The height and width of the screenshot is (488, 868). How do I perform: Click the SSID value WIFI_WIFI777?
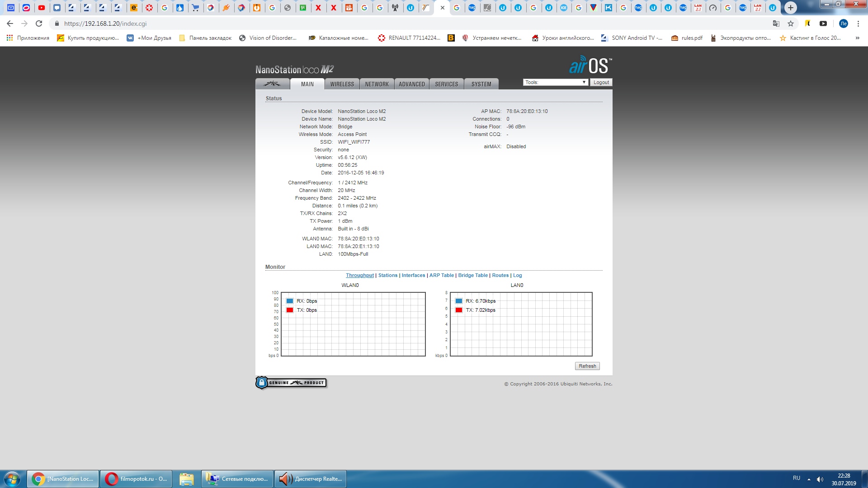click(x=354, y=142)
